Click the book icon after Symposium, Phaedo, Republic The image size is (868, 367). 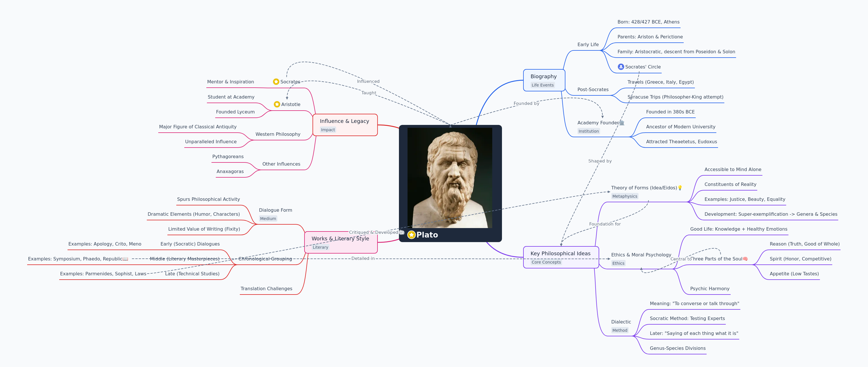(125, 259)
